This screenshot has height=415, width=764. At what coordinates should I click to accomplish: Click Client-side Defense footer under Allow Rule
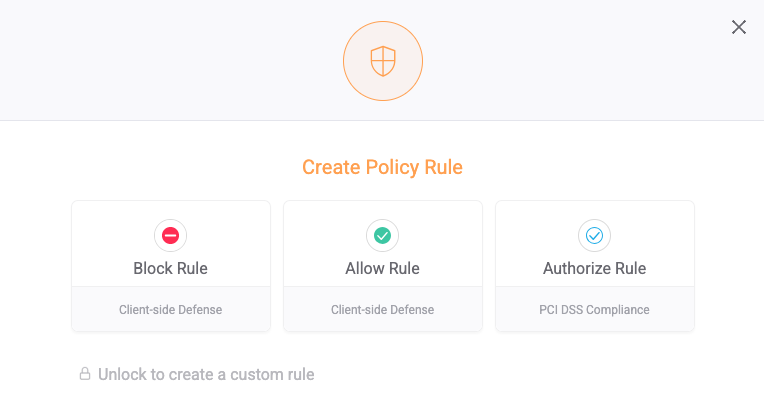382,310
